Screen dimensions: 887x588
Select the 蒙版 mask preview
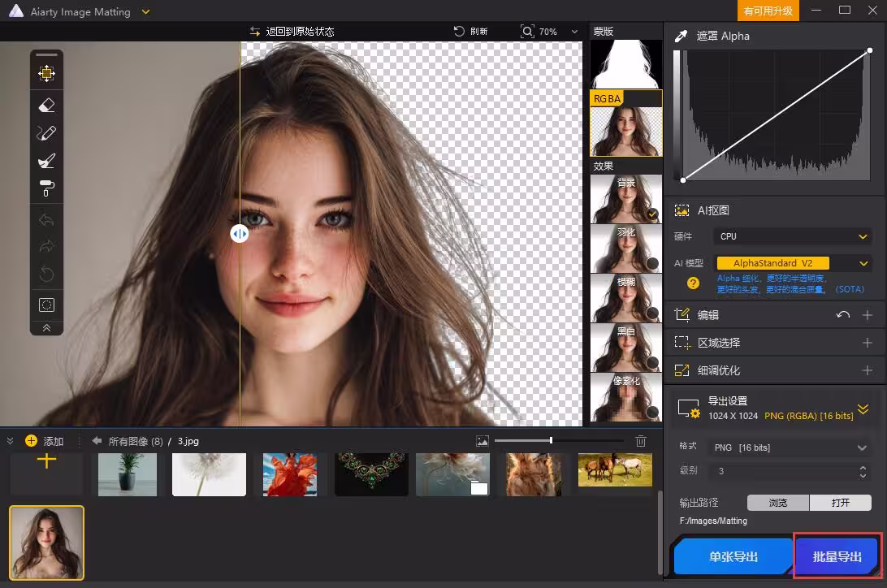(x=625, y=63)
